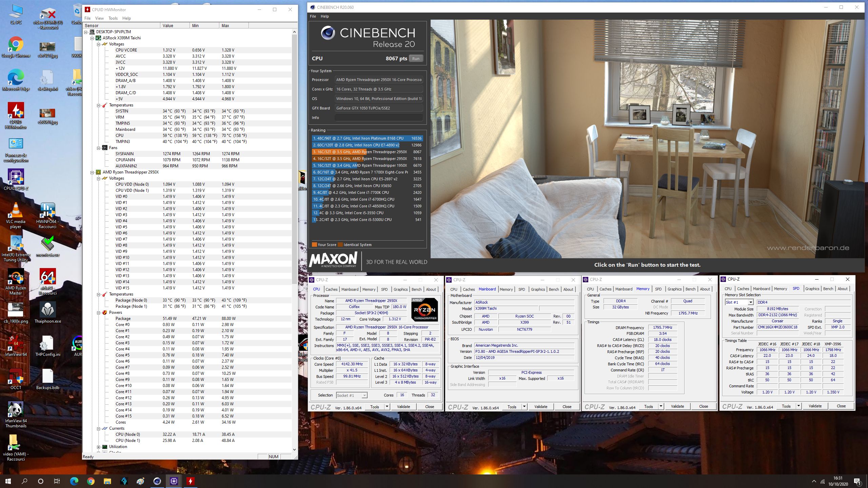The height and width of the screenshot is (488, 868).
Task: Collapse AMD Ryzen Threadripper 2950X node
Action: (x=92, y=172)
